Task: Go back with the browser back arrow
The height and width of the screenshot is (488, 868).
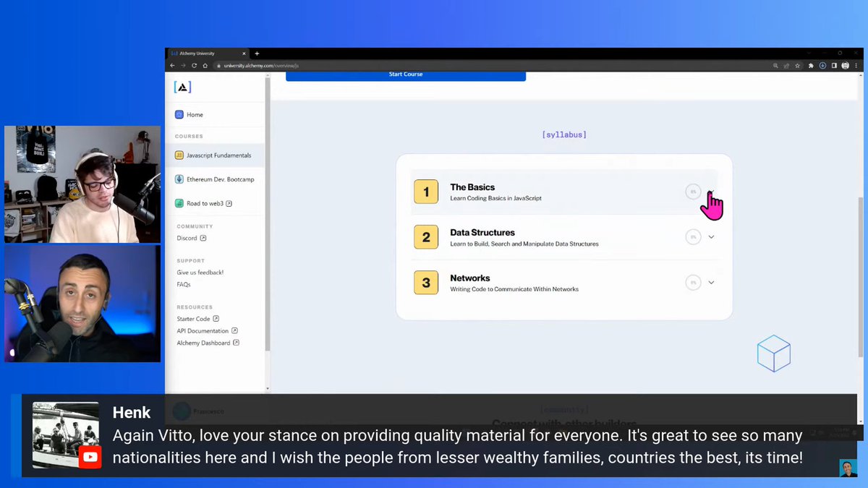Action: (x=172, y=65)
